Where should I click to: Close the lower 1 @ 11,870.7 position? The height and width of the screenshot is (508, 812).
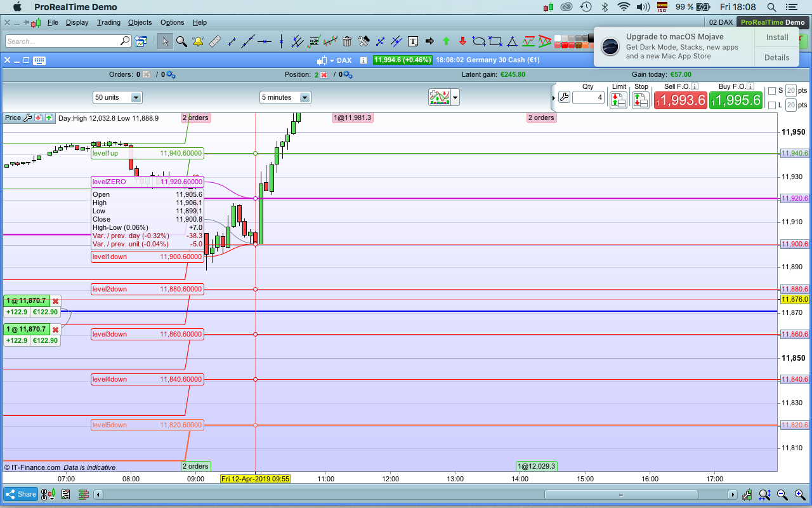point(56,330)
